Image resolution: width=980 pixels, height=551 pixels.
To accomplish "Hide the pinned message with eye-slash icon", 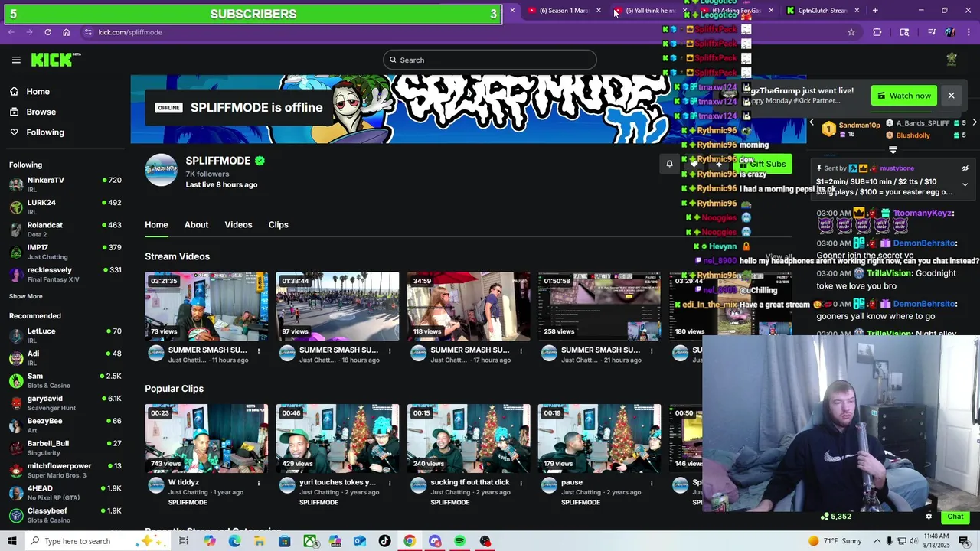I will click(965, 168).
